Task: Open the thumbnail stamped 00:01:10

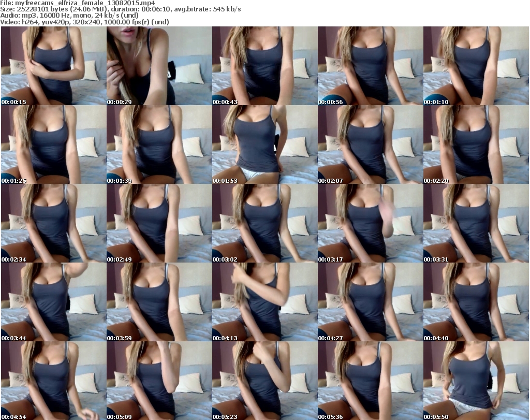Action: point(476,66)
